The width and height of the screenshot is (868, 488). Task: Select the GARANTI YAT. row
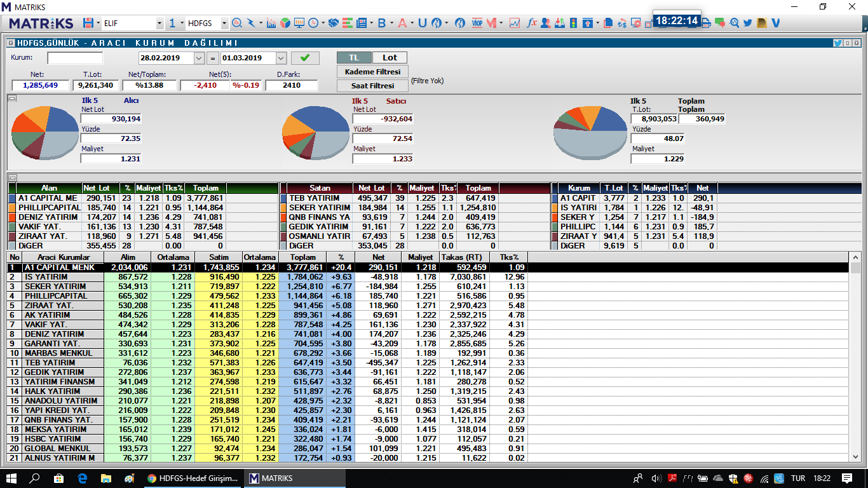429,344
